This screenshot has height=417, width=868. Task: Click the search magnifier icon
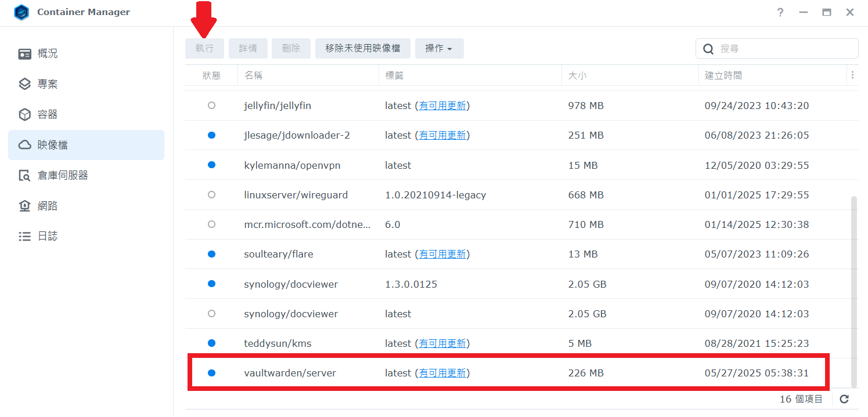[708, 49]
